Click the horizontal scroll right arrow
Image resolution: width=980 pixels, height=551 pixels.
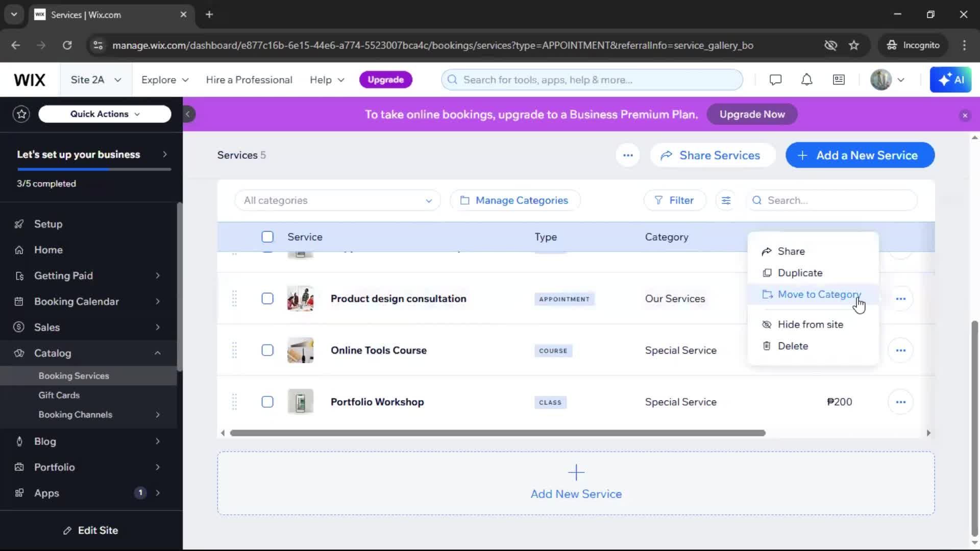pyautogui.click(x=928, y=433)
